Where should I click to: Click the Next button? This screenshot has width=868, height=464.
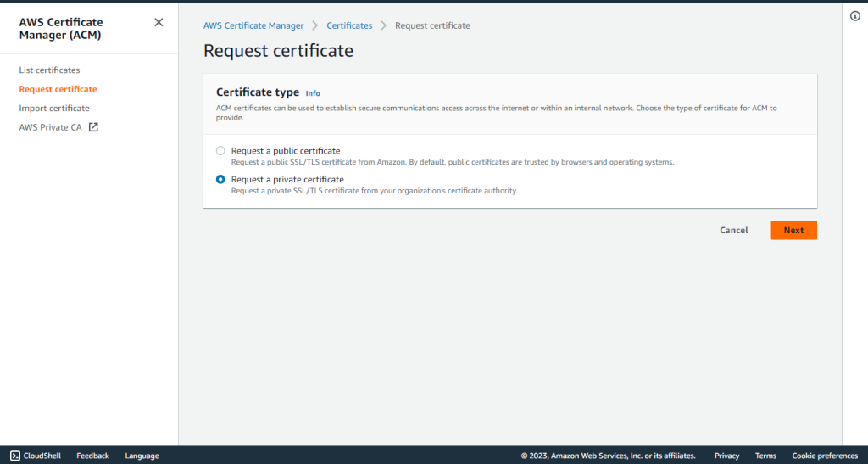(x=793, y=231)
